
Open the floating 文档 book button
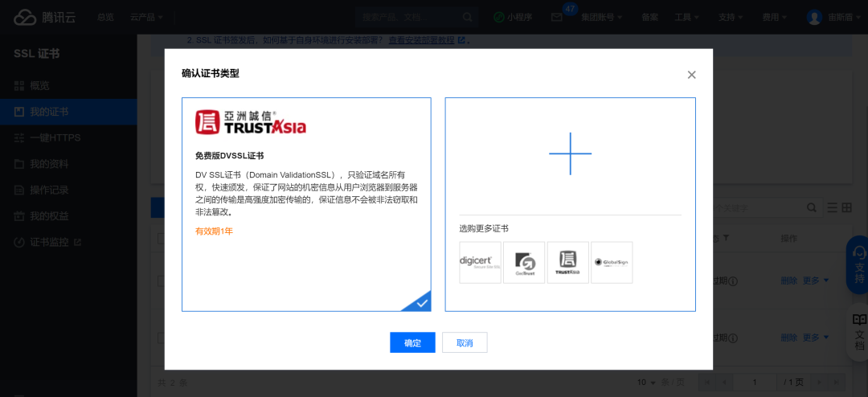[x=859, y=332]
